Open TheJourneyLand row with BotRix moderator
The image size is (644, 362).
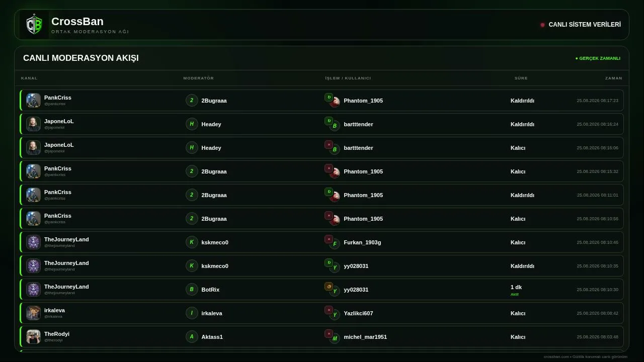click(x=321, y=290)
